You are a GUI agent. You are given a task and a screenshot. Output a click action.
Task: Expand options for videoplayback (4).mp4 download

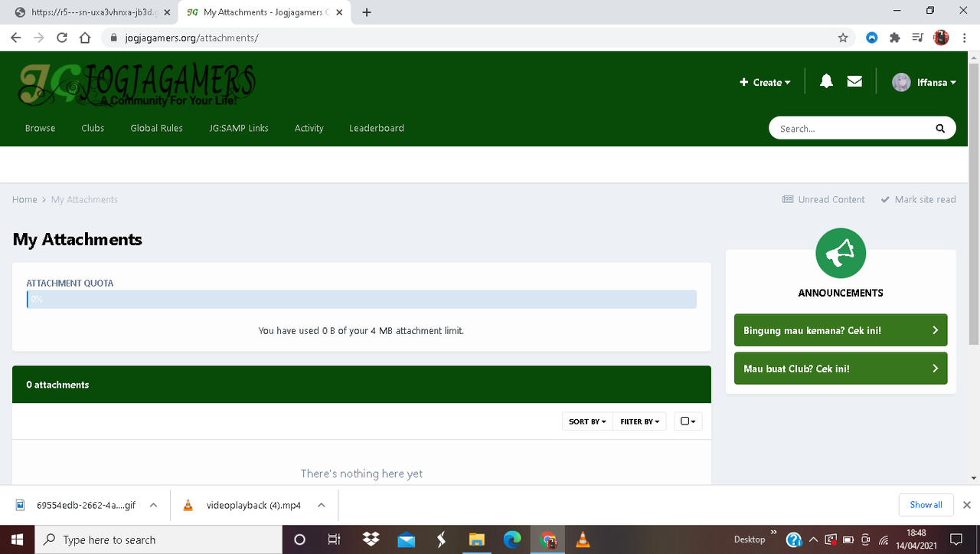pyautogui.click(x=322, y=505)
